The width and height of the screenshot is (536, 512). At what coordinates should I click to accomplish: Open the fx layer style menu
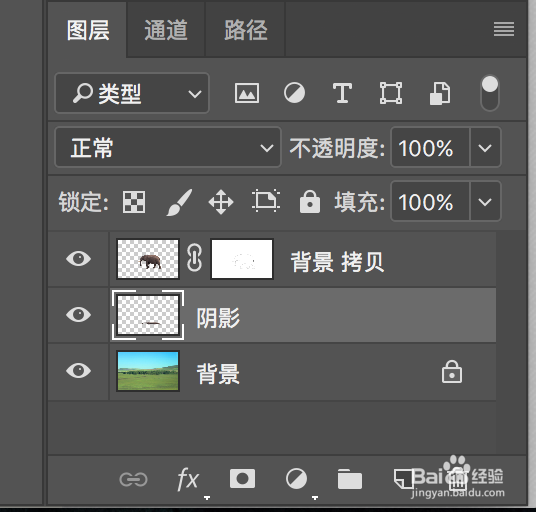pos(188,479)
